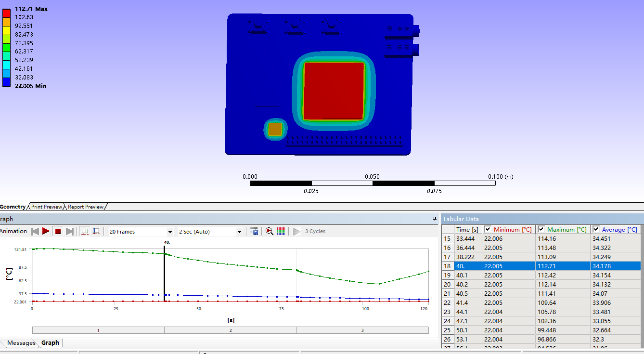644x354 pixels.
Task: Export animation video file icon
Action: [x=254, y=232]
